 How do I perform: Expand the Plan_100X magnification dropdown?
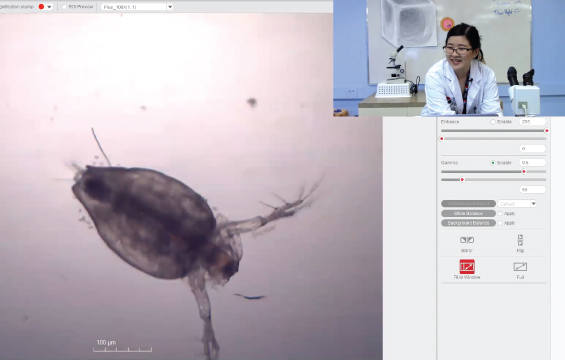click(x=170, y=7)
